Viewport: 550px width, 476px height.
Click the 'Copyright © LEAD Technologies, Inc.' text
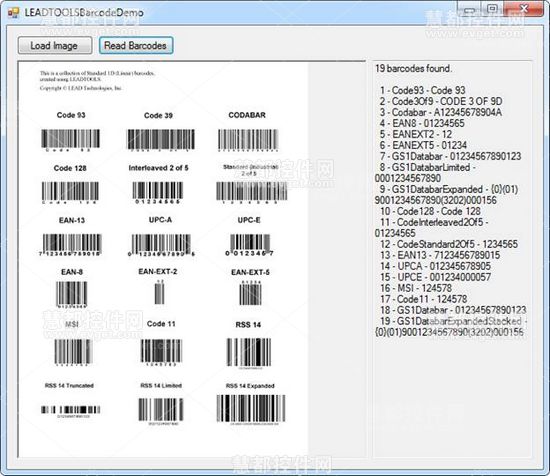point(81,88)
